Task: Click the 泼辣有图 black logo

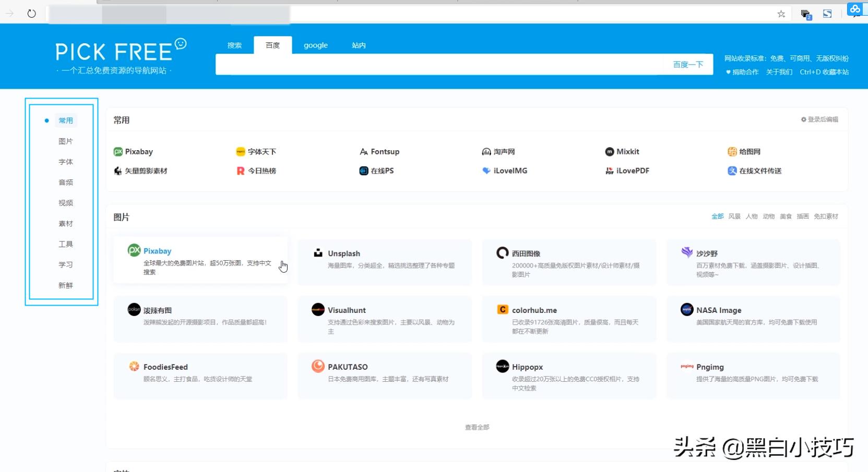Action: (x=134, y=310)
